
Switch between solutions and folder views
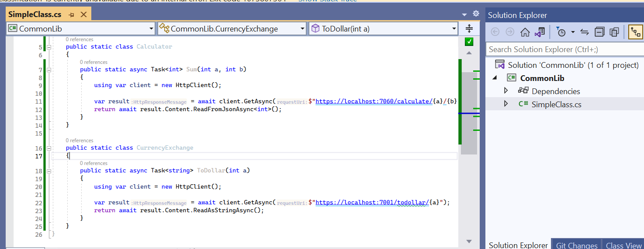pos(540,32)
